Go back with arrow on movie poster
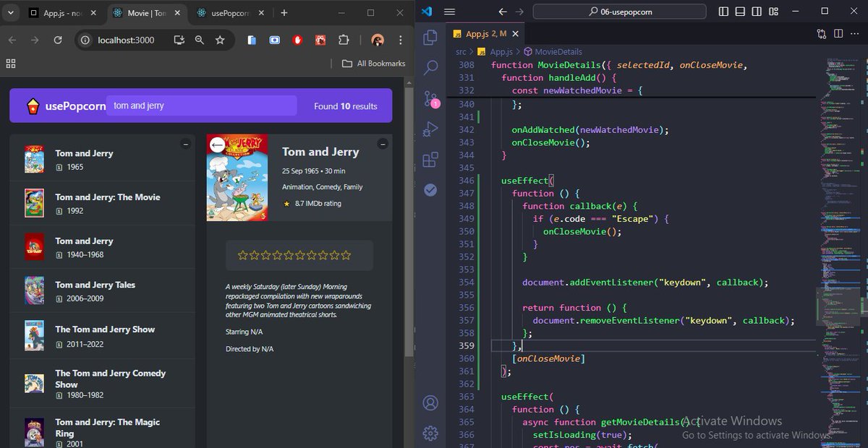 217,145
